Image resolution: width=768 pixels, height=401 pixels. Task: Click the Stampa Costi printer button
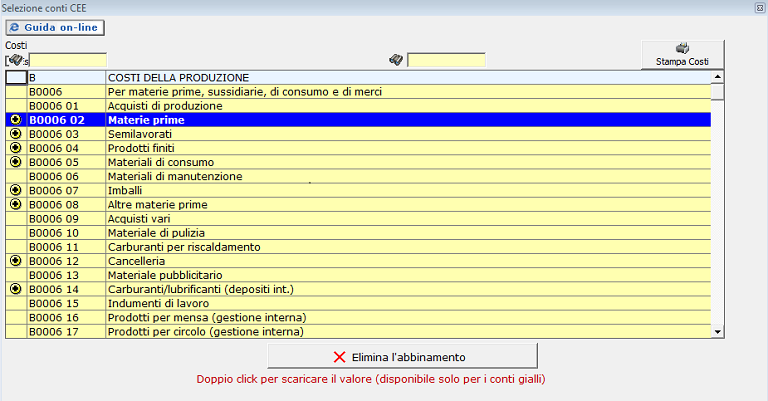683,55
